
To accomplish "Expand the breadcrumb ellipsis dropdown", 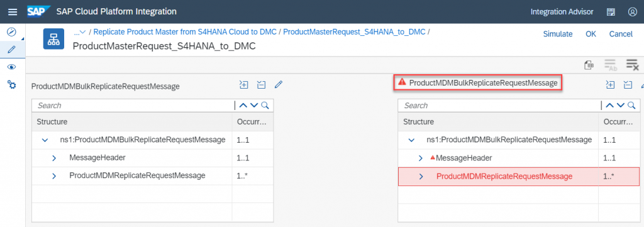I will coord(79,32).
